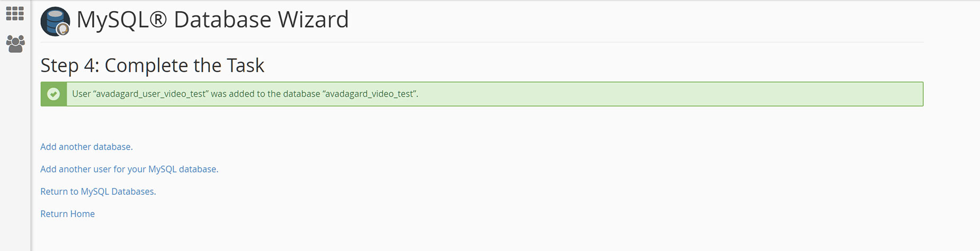
Task: Click the Step 4: Complete the Task heading
Action: point(152,65)
